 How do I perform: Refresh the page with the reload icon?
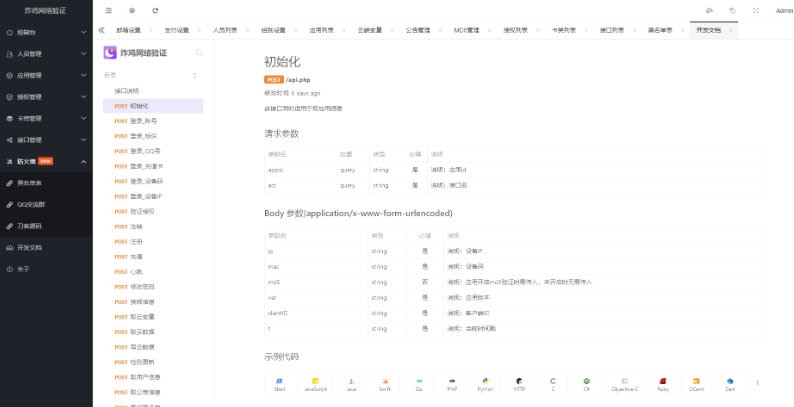155,11
